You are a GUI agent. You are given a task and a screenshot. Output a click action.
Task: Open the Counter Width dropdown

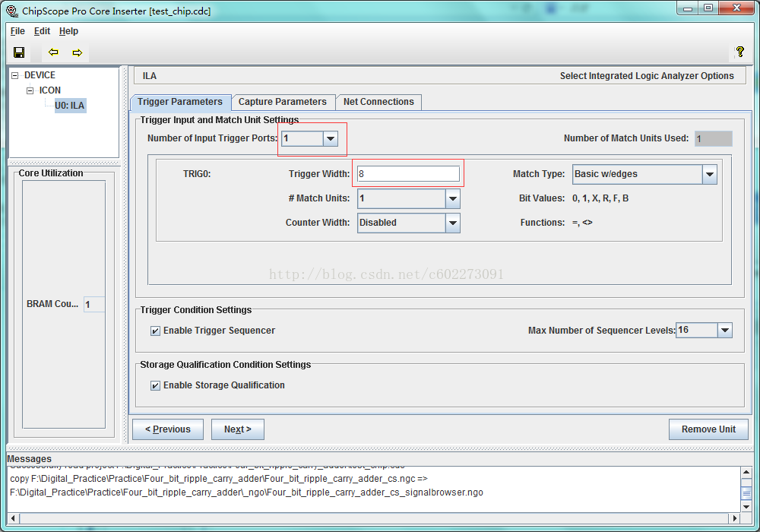[453, 223]
